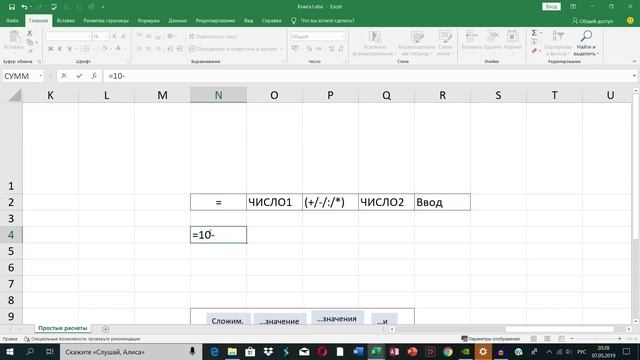Image resolution: width=640 pixels, height=360 pixels.
Task: Open Sort and Filter tool
Action: pyautogui.click(x=558, y=43)
